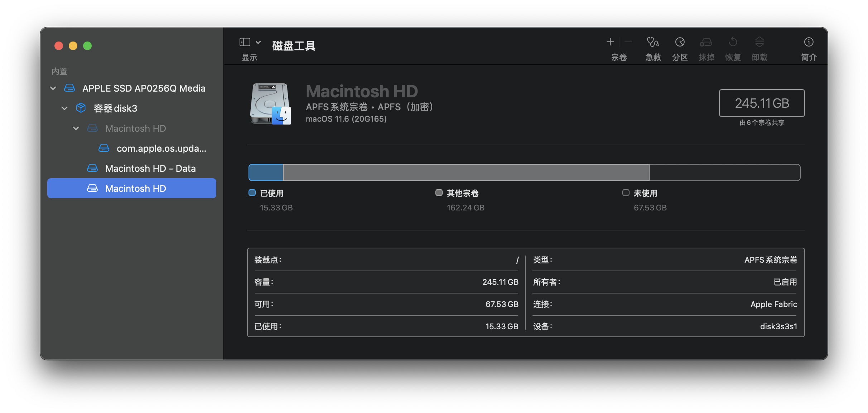This screenshot has width=868, height=413.
Task: Click the 245.11 GB capacity box
Action: pyautogui.click(x=762, y=103)
